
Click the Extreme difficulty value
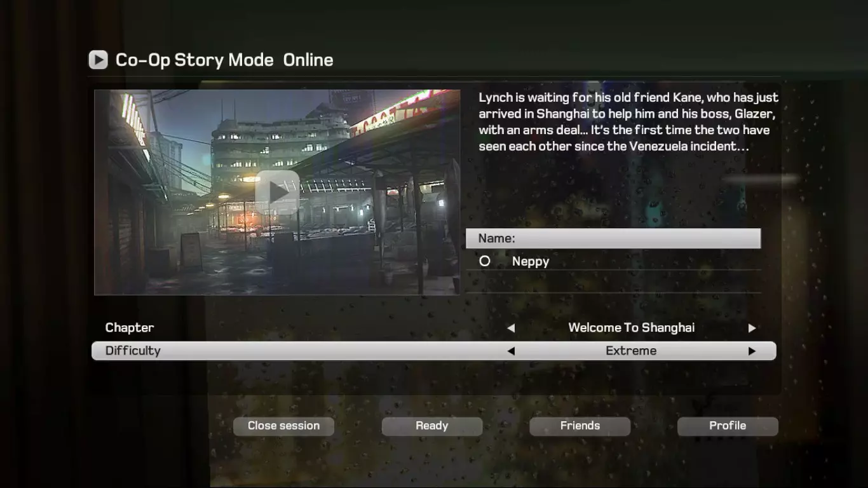tap(631, 351)
